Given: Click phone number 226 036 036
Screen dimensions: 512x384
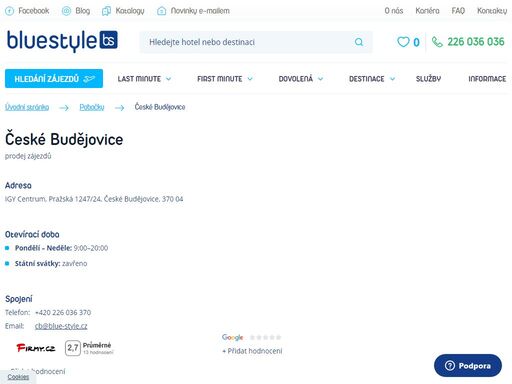Looking at the screenshot, I should pos(476,42).
